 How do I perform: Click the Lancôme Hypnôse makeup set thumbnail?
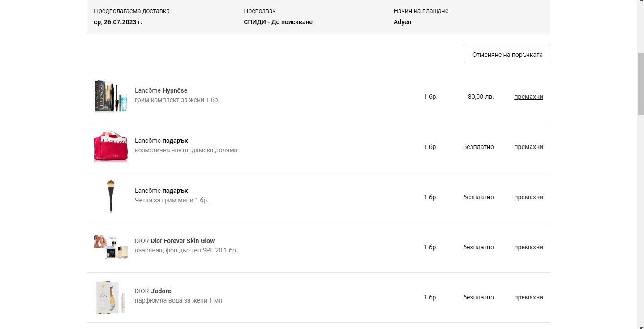point(111,97)
